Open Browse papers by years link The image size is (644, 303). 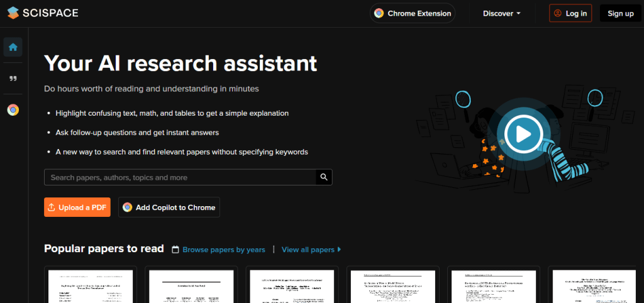pyautogui.click(x=224, y=250)
